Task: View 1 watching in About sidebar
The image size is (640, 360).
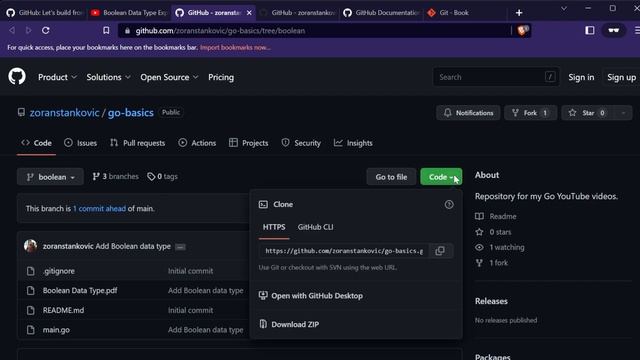Action: (x=507, y=247)
